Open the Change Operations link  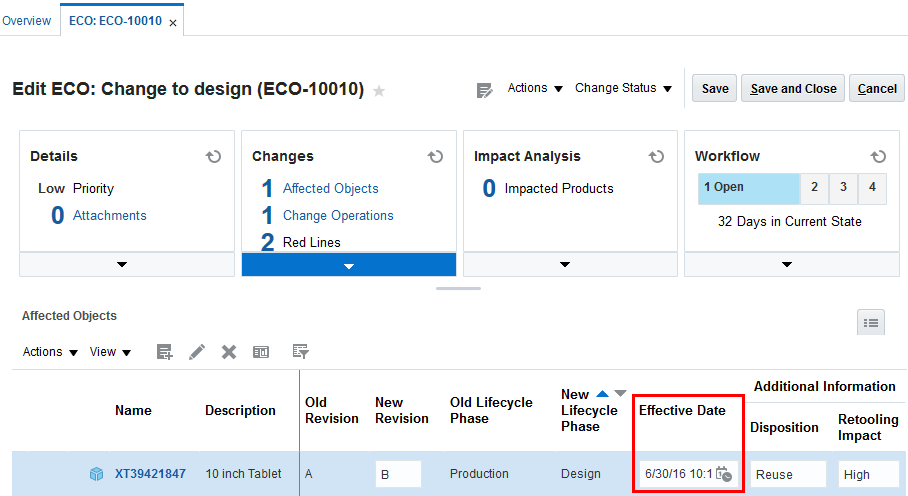[x=338, y=215]
